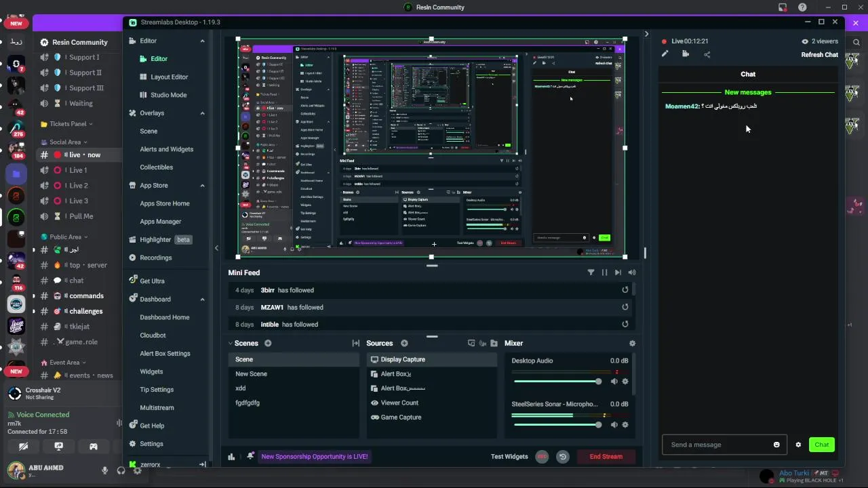Toggle Discord camera off button
The image size is (868, 488).
(x=24, y=447)
